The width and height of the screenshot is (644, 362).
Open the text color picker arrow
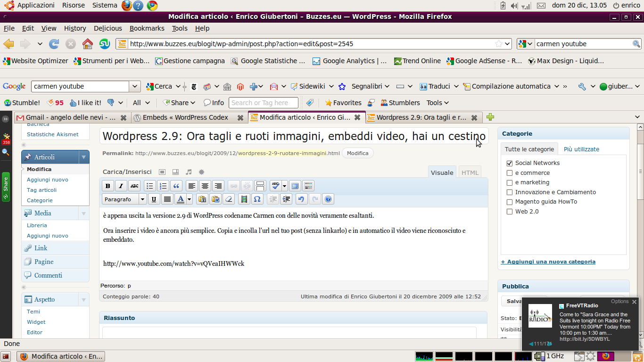pos(190,199)
